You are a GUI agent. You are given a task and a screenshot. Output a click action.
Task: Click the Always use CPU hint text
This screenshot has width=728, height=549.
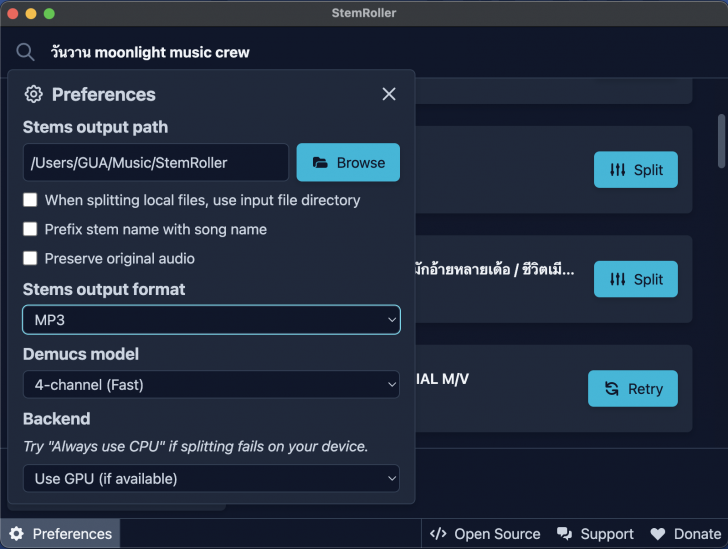tap(195, 446)
